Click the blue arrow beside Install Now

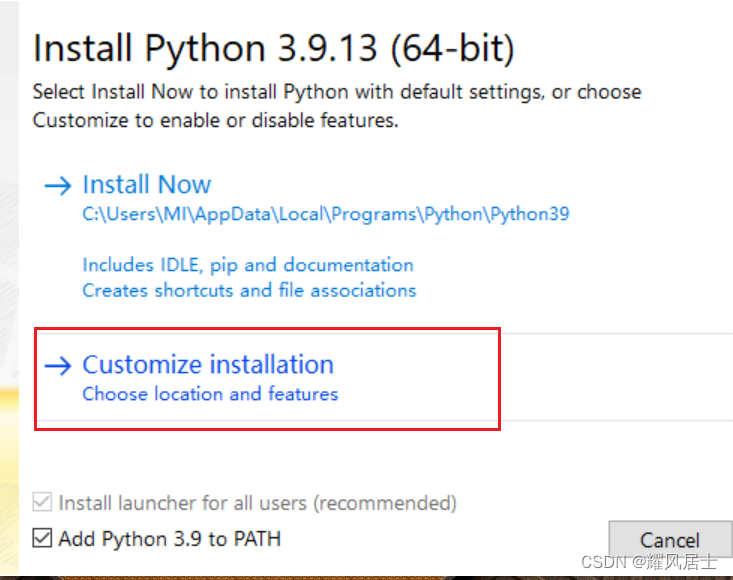click(58, 185)
